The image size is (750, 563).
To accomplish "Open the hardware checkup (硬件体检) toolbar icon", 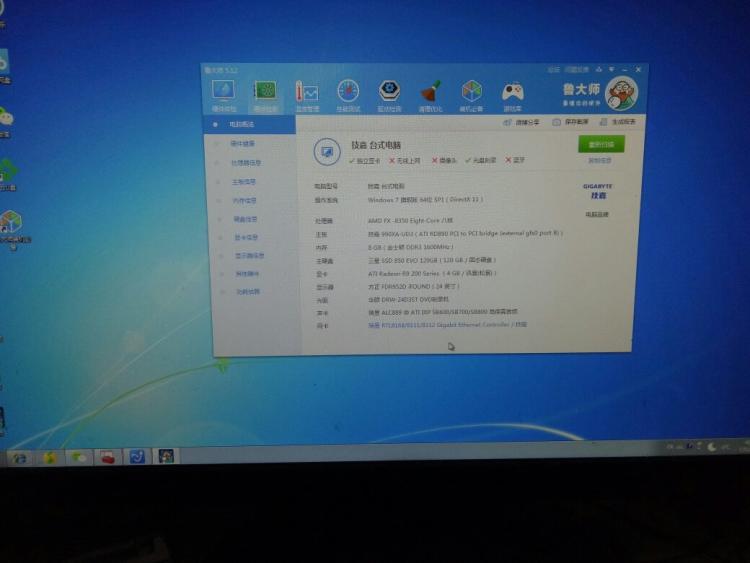I will 222,94.
